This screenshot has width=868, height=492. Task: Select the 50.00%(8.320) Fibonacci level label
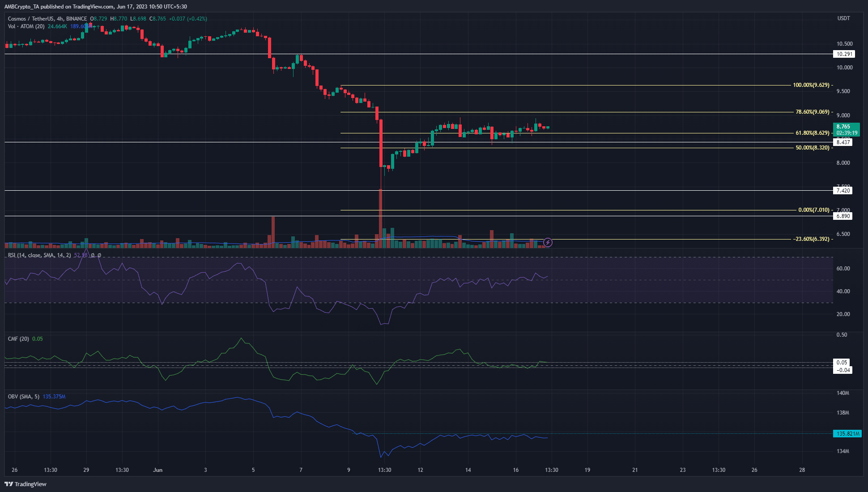click(x=812, y=148)
